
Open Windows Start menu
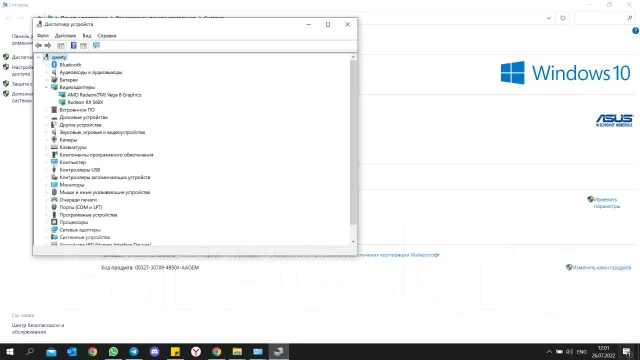coord(9,351)
